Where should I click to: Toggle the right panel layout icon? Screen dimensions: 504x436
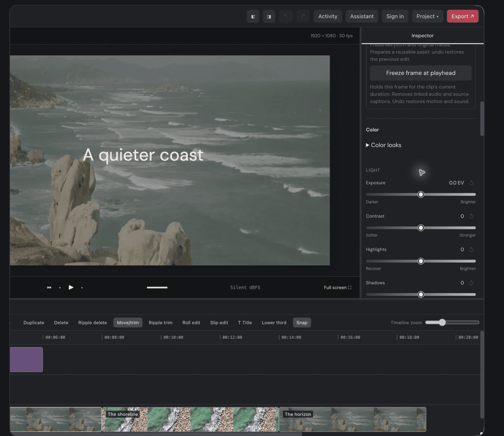click(269, 16)
